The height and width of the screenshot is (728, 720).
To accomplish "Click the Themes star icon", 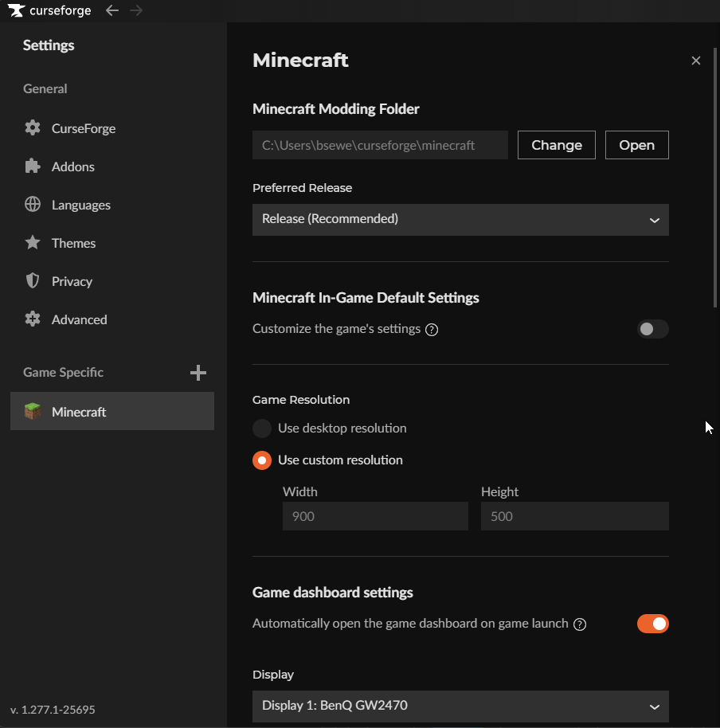I will (x=33, y=242).
